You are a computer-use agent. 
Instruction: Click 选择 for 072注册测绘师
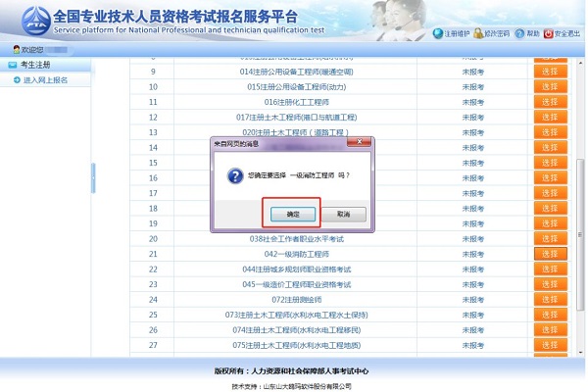(550, 299)
